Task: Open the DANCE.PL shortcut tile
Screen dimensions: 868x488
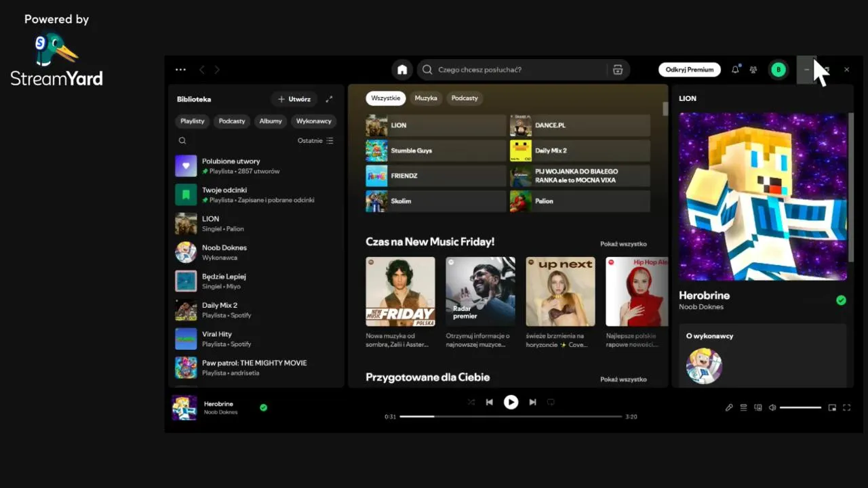Action: [580, 125]
